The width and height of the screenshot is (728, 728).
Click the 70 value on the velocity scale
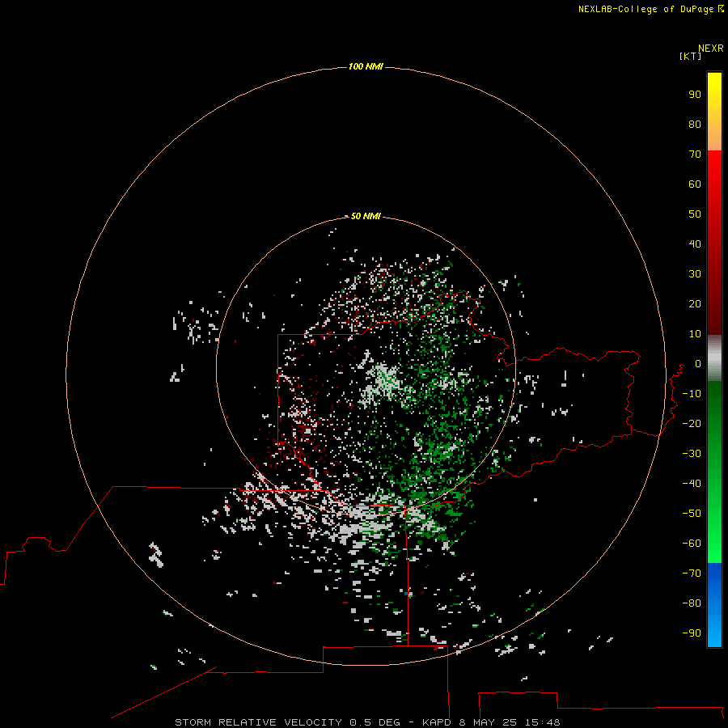695,154
